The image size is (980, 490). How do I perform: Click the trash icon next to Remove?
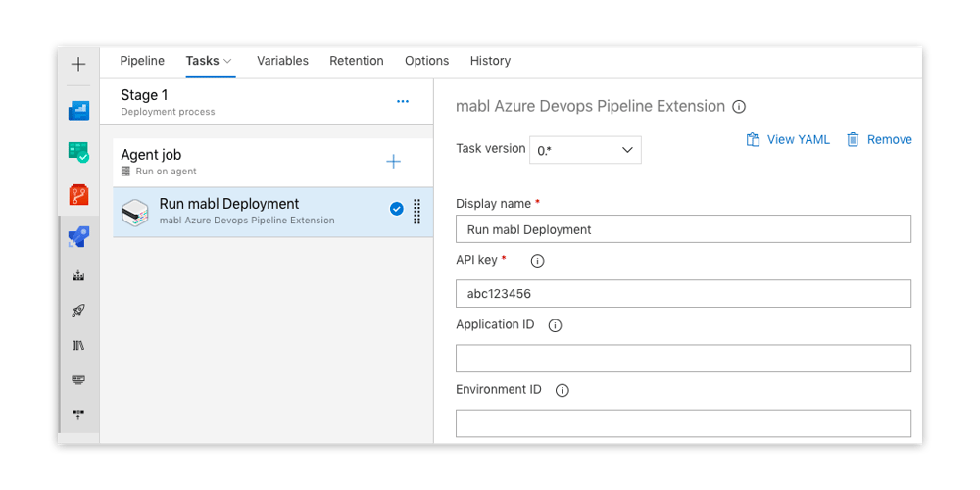coord(853,139)
